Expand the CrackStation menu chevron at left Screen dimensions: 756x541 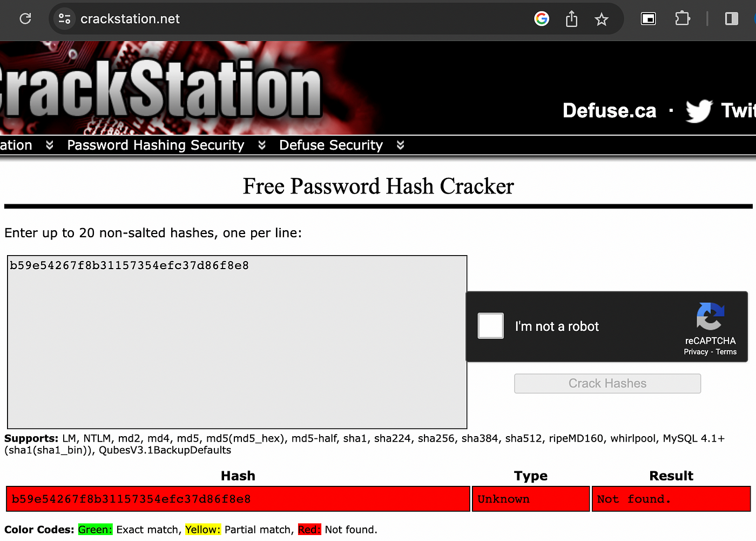50,145
